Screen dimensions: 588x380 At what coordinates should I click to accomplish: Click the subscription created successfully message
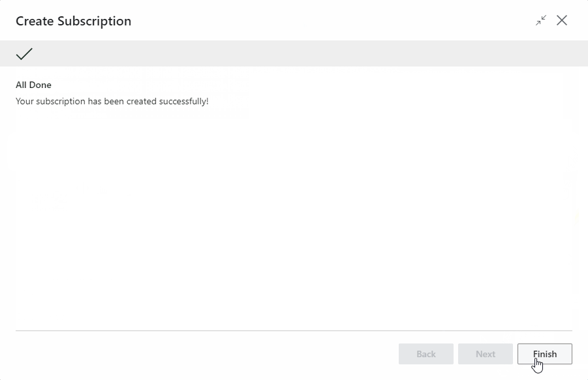(x=112, y=102)
